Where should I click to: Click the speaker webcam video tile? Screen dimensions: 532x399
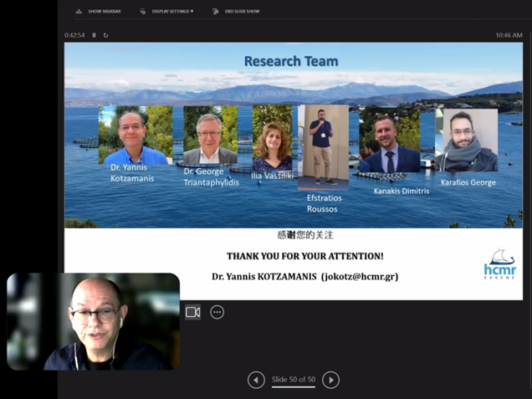click(x=94, y=321)
